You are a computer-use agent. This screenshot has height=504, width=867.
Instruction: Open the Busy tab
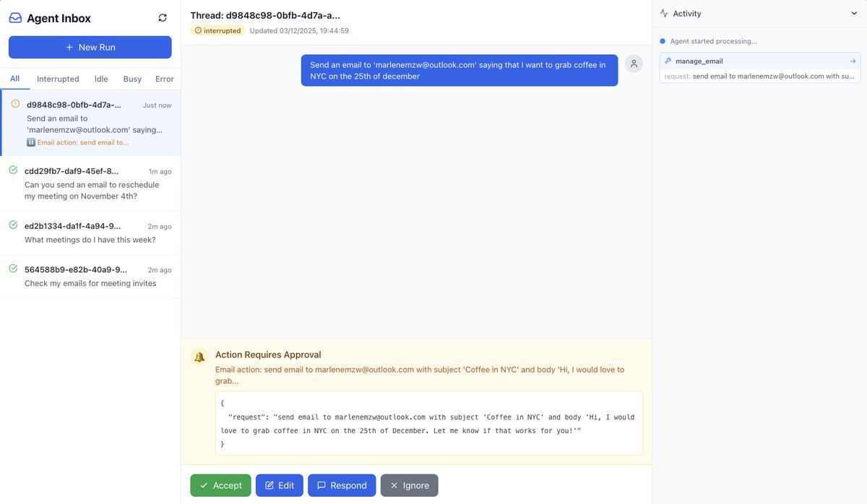tap(132, 79)
